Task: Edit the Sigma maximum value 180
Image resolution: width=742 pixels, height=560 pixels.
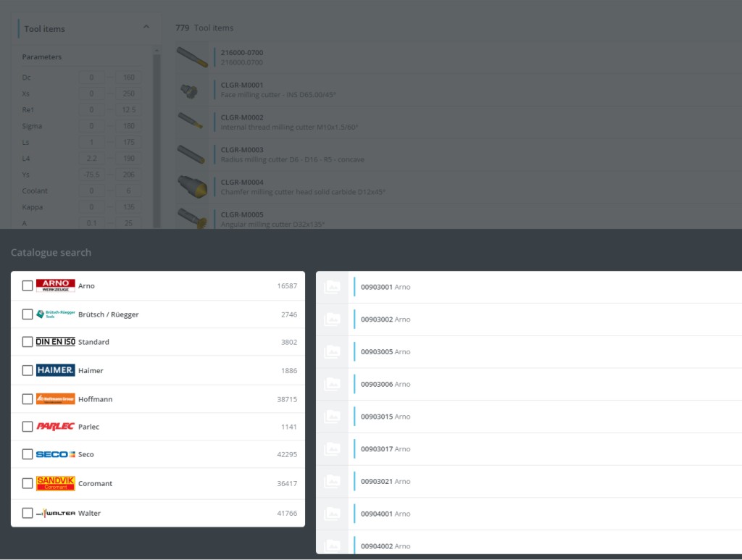Action: [128, 126]
